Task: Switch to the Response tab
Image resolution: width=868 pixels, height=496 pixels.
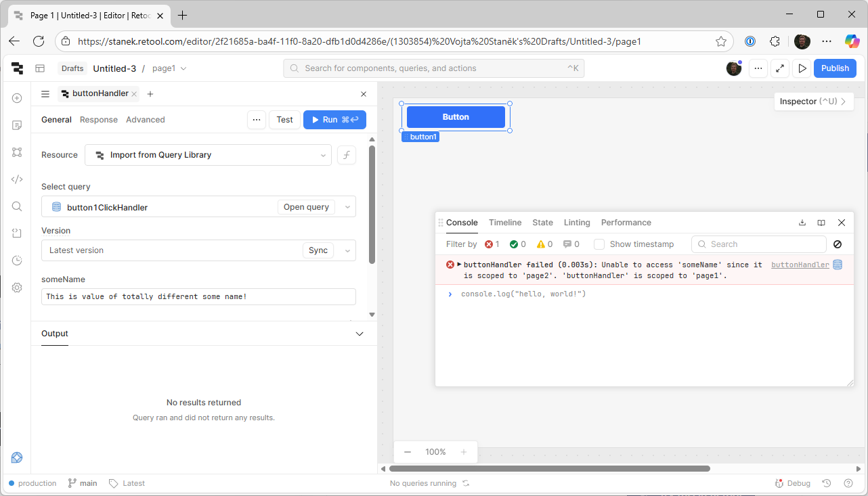Action: click(99, 120)
